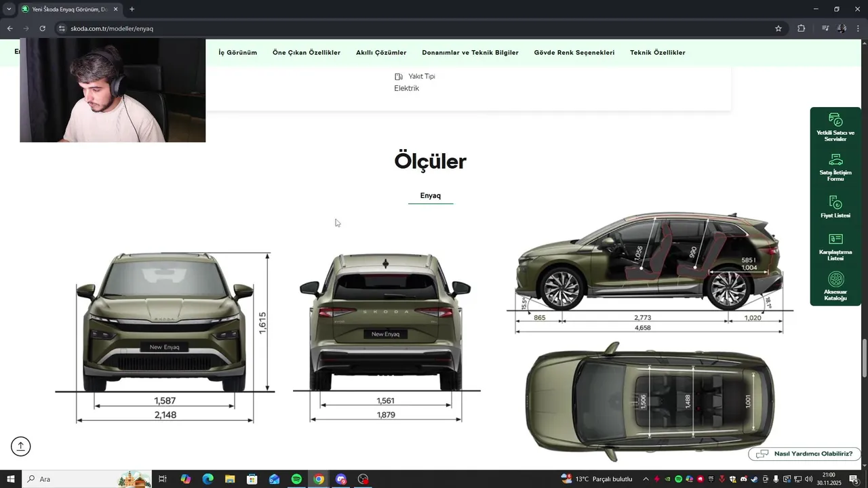Open the taskbar mail app icon
The image size is (868, 488).
tap(274, 479)
